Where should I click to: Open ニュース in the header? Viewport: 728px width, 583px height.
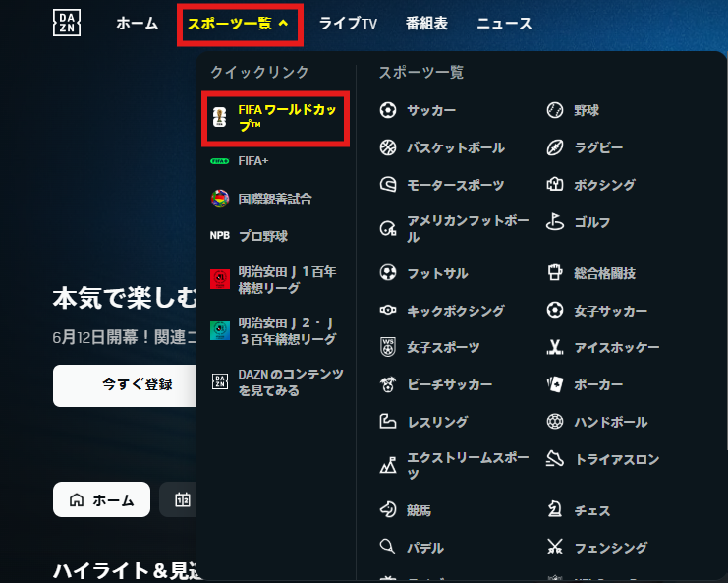pos(504,24)
